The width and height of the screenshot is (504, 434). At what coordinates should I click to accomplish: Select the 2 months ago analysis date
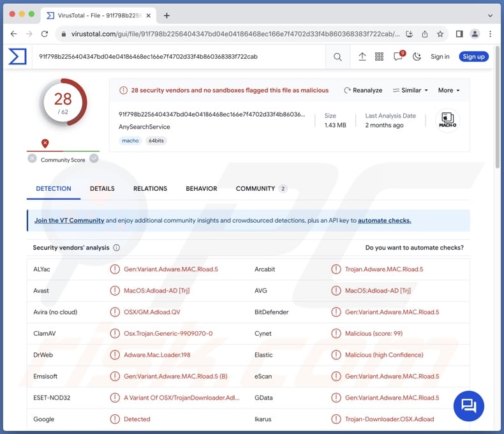[x=384, y=125]
